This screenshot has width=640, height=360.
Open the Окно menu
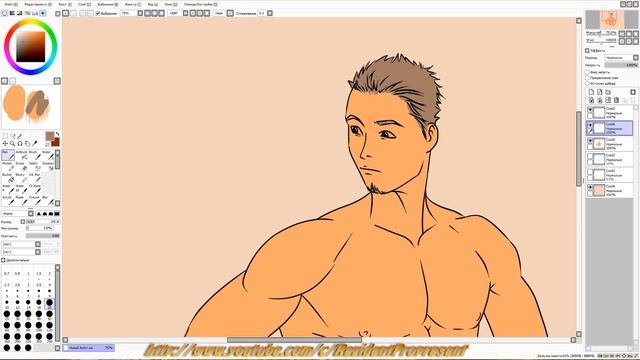click(x=171, y=4)
